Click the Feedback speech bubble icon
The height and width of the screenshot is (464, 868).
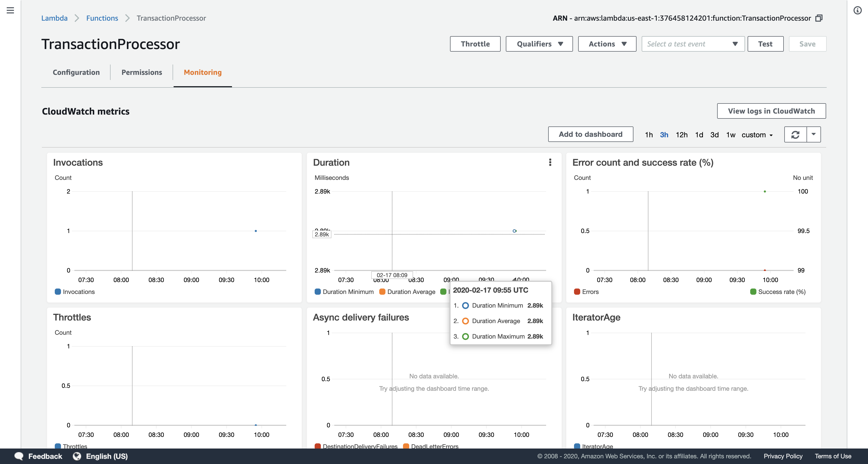coord(19,456)
